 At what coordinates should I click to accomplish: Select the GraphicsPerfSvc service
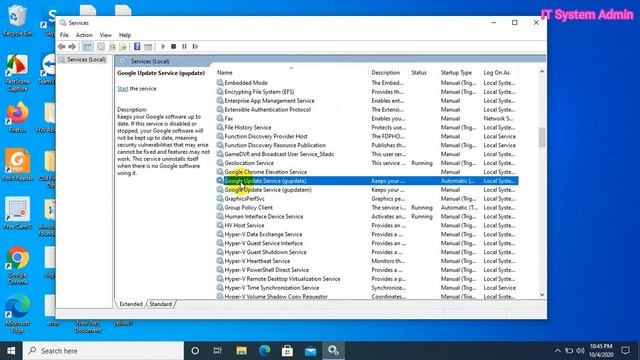pos(367,199)
